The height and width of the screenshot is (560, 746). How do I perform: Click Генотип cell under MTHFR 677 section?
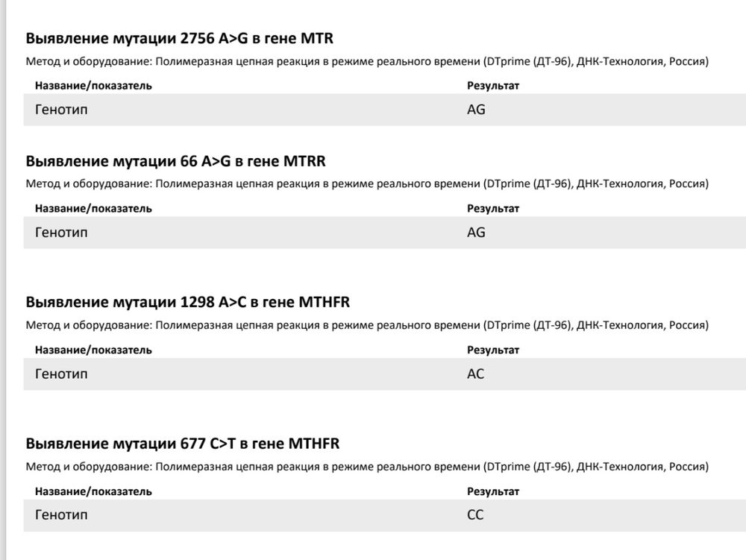(61, 515)
